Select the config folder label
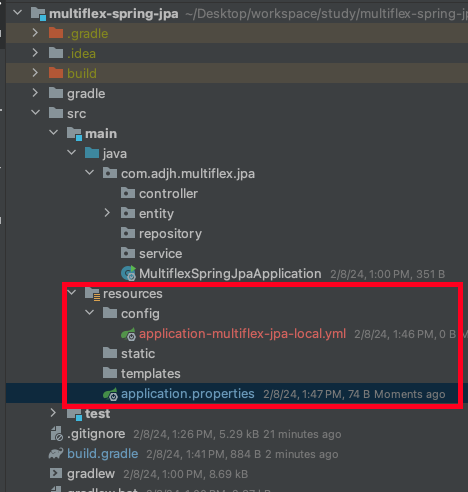The width and height of the screenshot is (468, 492). click(x=140, y=314)
